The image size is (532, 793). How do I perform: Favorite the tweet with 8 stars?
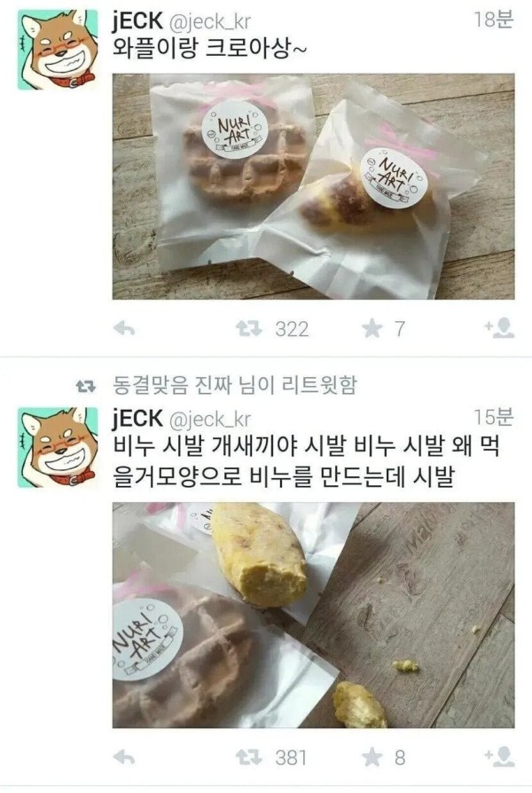[x=372, y=758]
